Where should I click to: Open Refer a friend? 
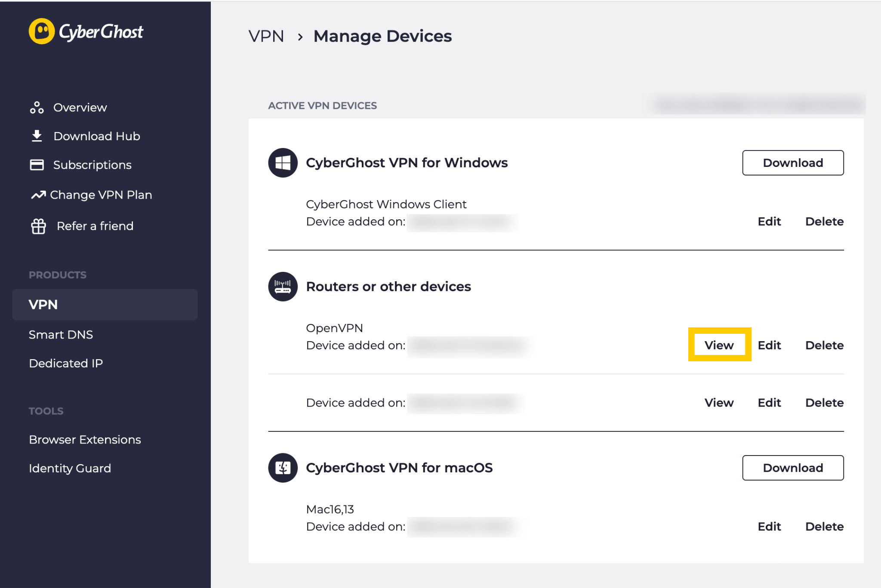pos(95,226)
